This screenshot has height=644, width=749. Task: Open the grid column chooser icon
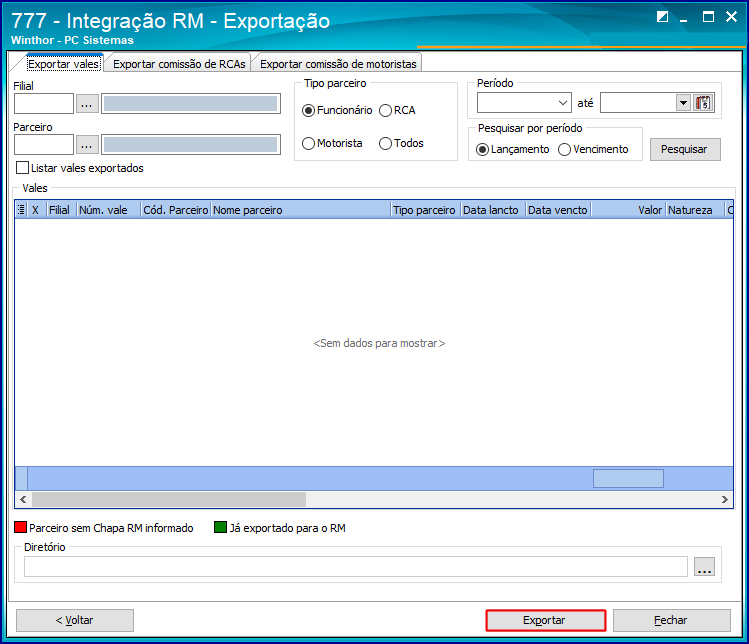21,210
